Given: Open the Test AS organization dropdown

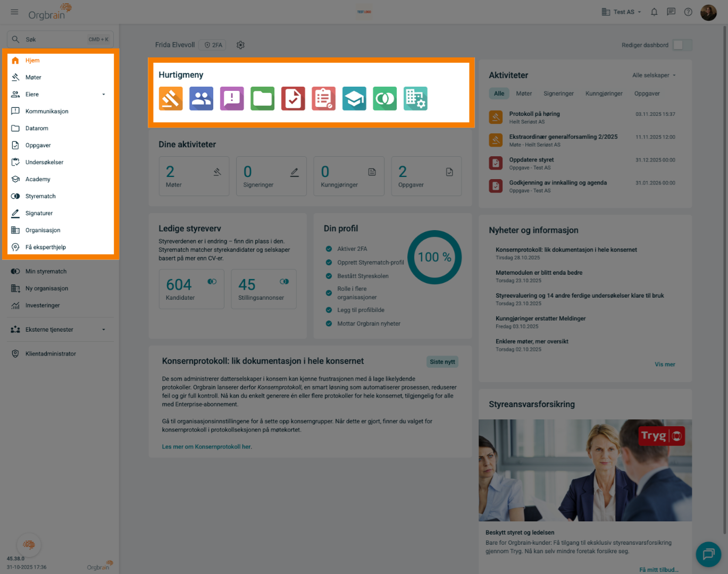Looking at the screenshot, I should pyautogui.click(x=621, y=12).
